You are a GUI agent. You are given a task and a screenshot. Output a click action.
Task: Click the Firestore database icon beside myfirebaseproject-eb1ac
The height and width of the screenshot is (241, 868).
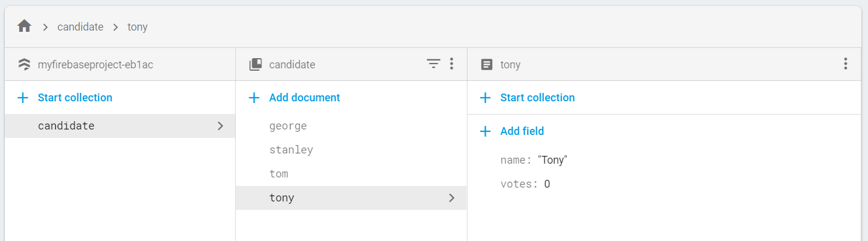(25, 65)
